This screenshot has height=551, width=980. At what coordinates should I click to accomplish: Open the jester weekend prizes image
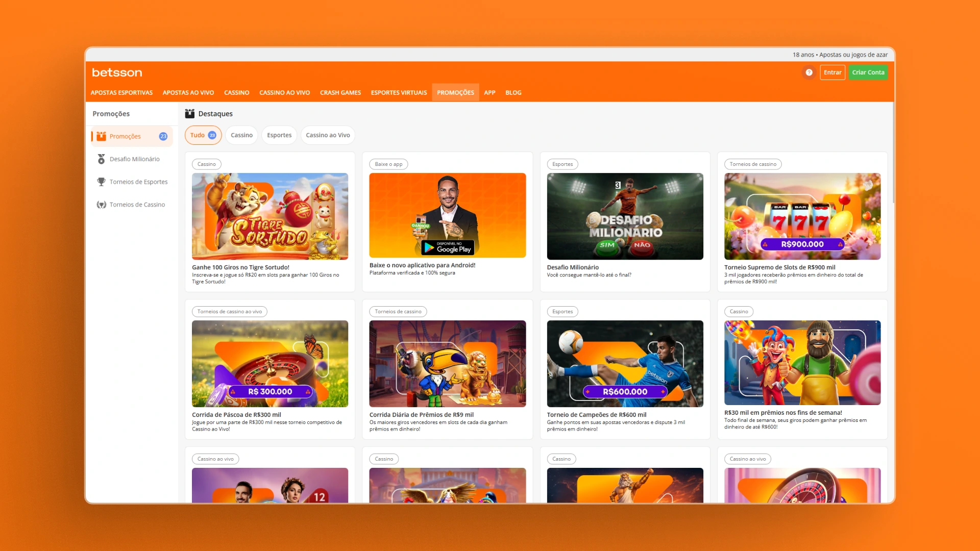click(802, 363)
